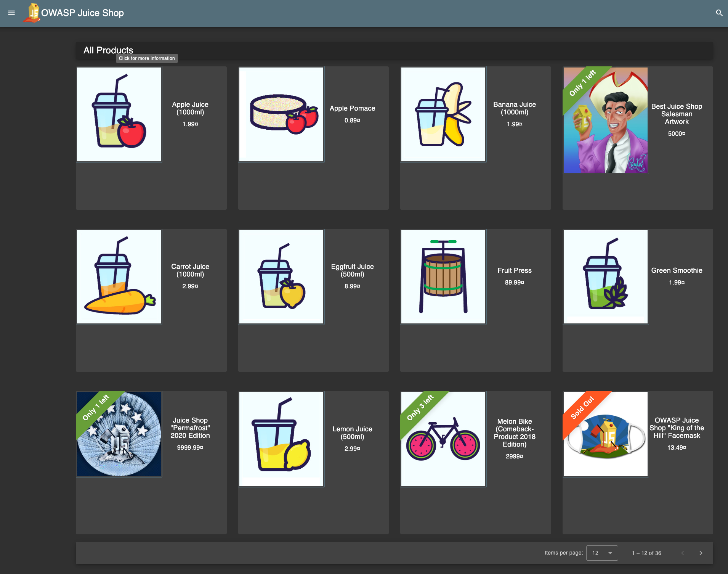Open the King of the Hill Facemask image
The height and width of the screenshot is (574, 728).
[606, 434]
